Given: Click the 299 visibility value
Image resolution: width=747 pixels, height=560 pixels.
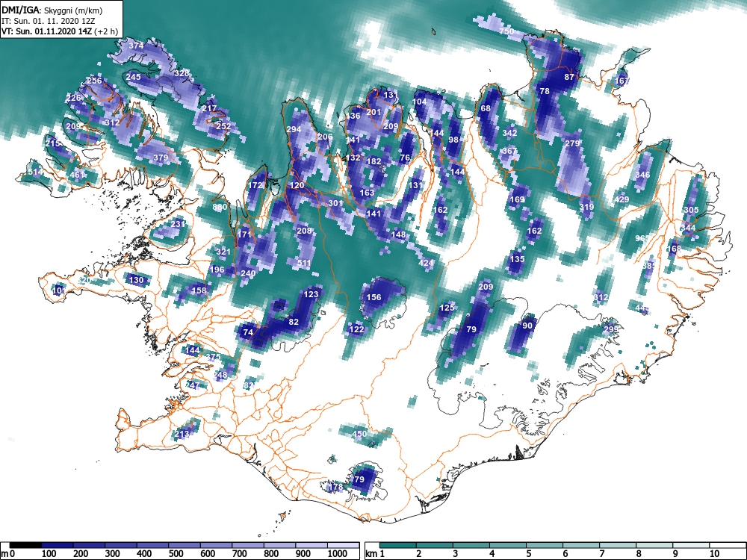Looking at the screenshot, I should 611,329.
